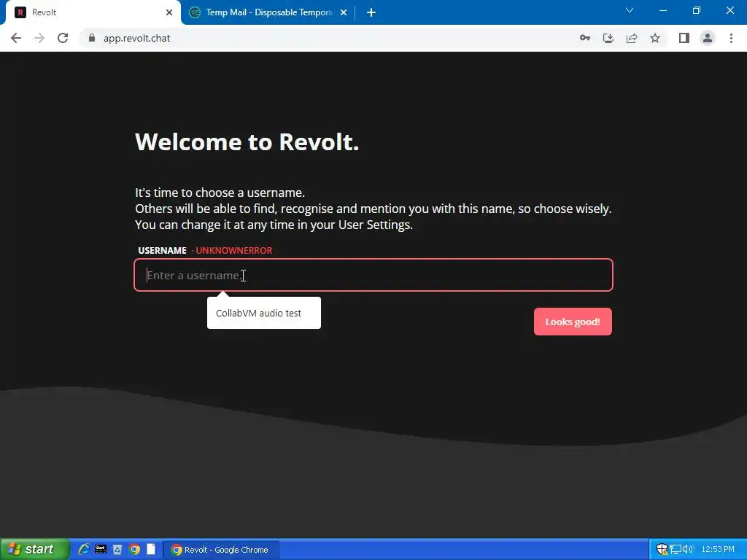Open the network connection tray icon

[675, 549]
